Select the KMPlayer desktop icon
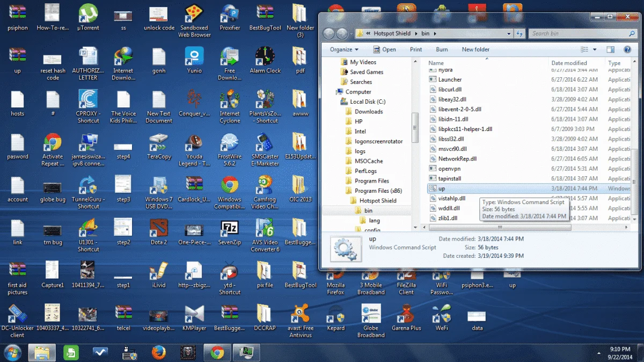 coord(194,317)
